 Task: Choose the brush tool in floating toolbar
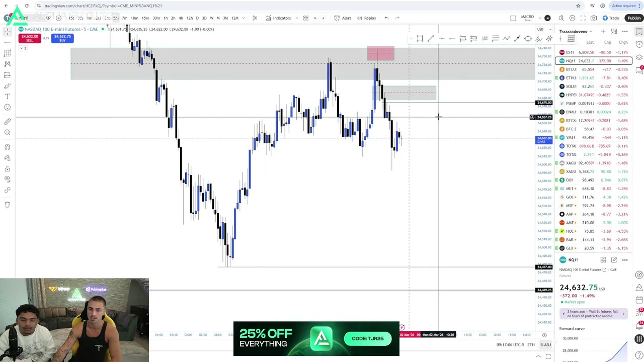point(538,39)
